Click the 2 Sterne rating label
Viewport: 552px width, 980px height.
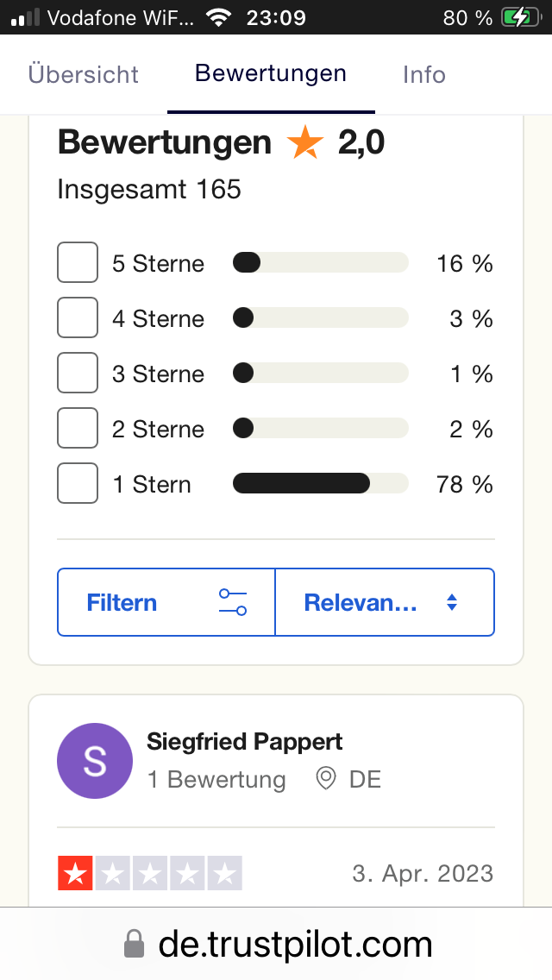pos(159,430)
